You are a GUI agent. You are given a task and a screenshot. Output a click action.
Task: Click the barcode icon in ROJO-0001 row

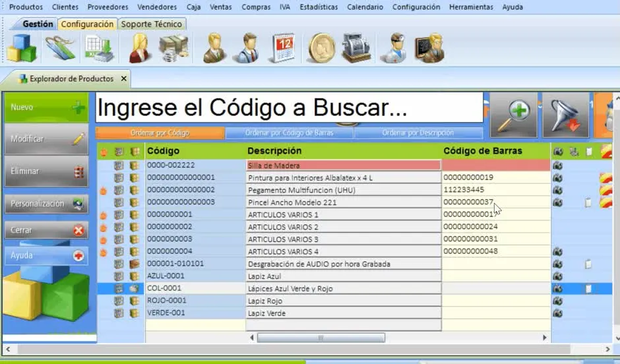click(119, 301)
